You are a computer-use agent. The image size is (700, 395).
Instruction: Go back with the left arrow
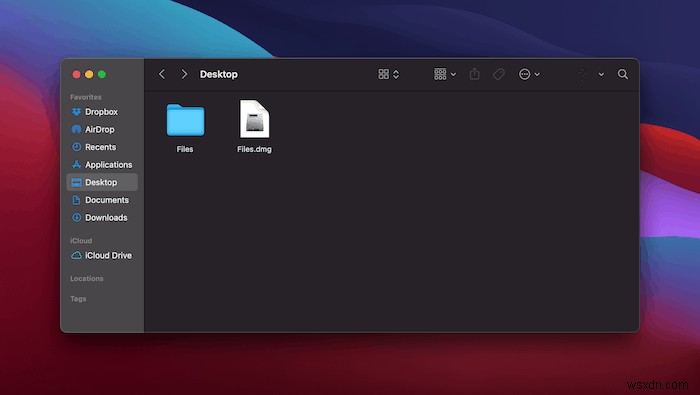[x=162, y=74]
